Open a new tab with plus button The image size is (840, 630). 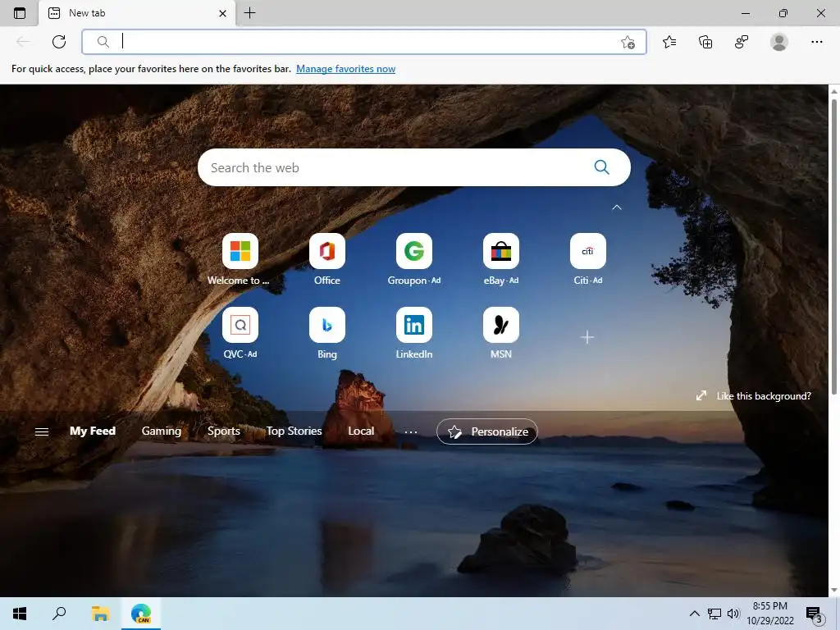[x=249, y=13]
